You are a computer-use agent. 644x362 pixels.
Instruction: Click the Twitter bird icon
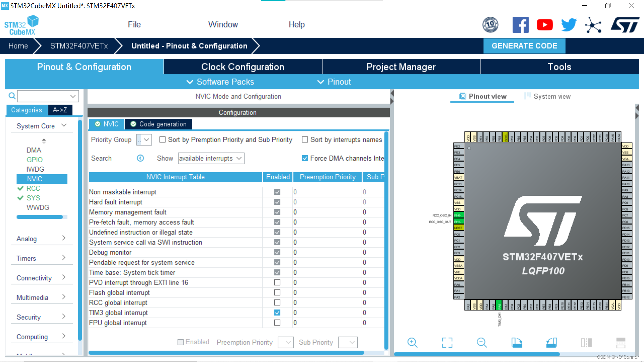pos(569,25)
